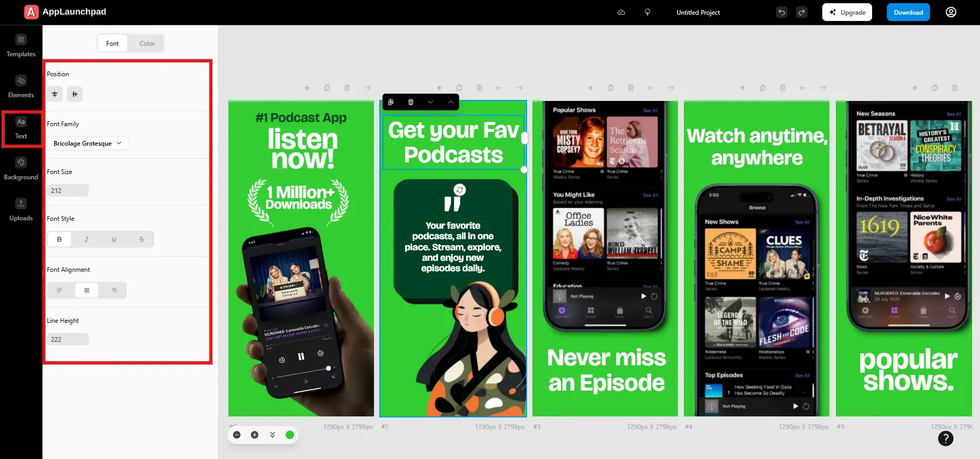The height and width of the screenshot is (459, 980).
Task: Click the Download button
Action: click(x=908, y=12)
